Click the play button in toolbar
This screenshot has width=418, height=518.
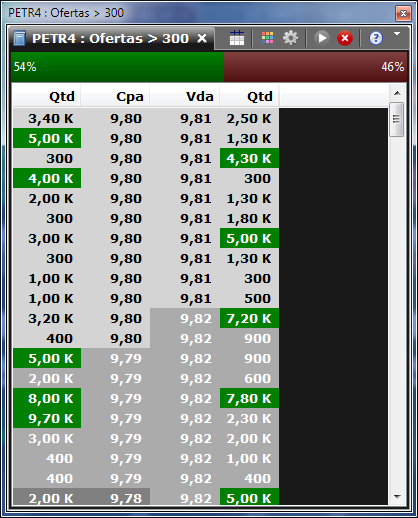322,38
